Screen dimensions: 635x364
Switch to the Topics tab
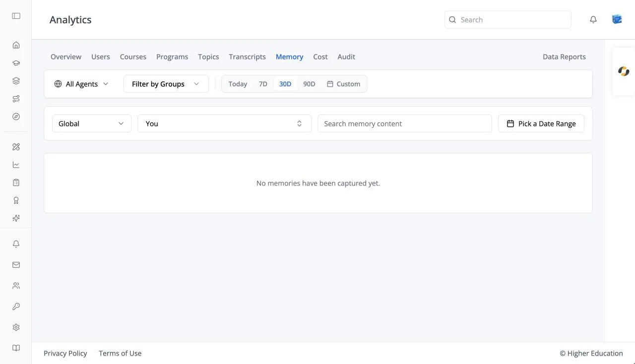coord(208,57)
